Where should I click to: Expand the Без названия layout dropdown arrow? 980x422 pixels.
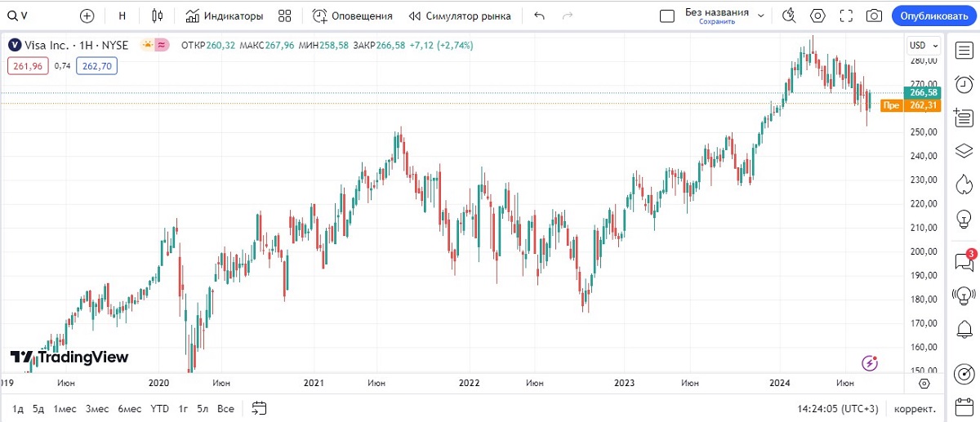[761, 16]
